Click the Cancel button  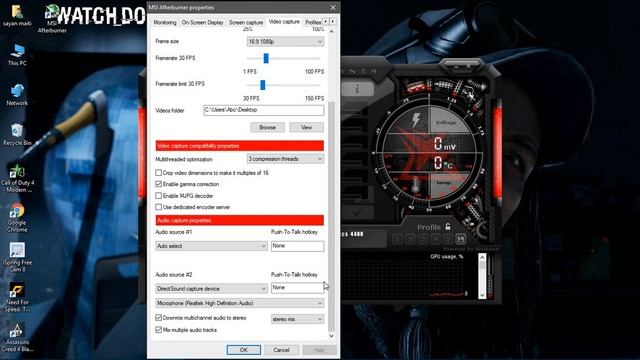click(281, 350)
